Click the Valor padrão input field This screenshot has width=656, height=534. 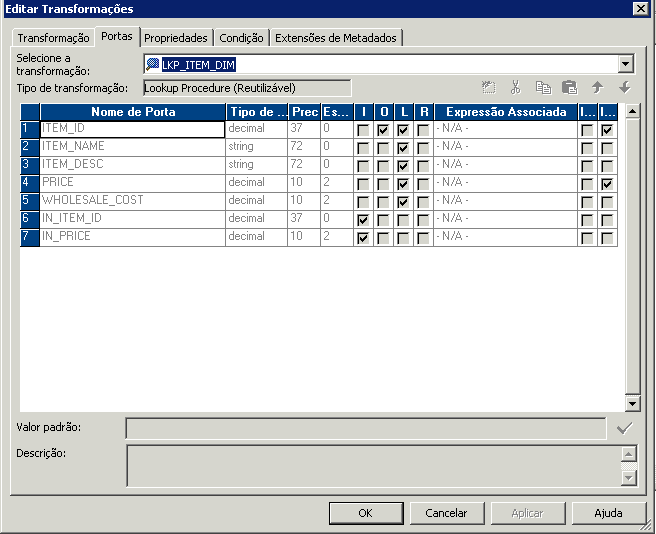tap(366, 428)
